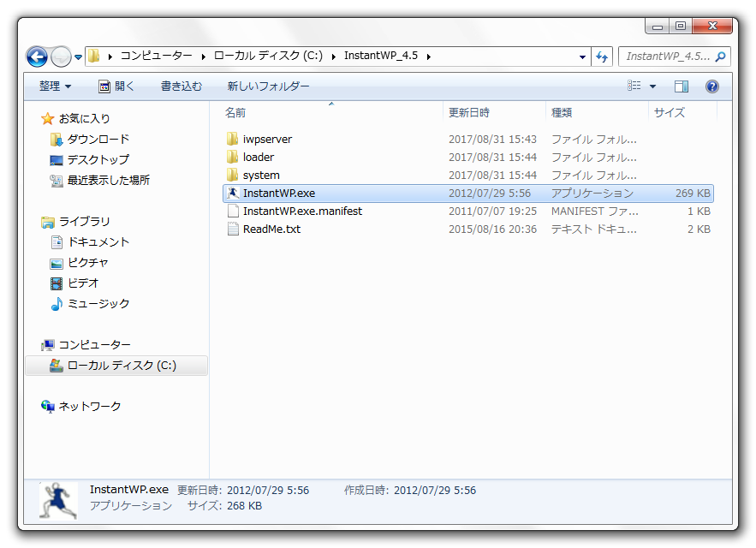Open address bar history dropdown arrow
The height and width of the screenshot is (548, 756).
[582, 57]
